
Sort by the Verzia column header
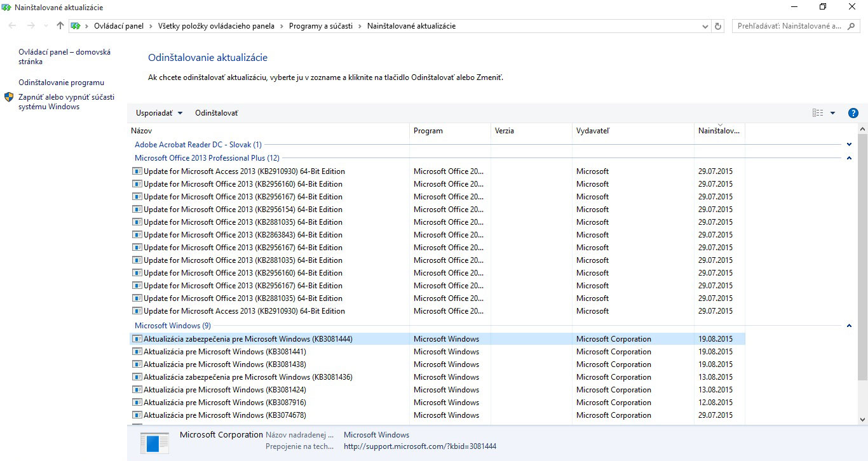click(x=531, y=131)
